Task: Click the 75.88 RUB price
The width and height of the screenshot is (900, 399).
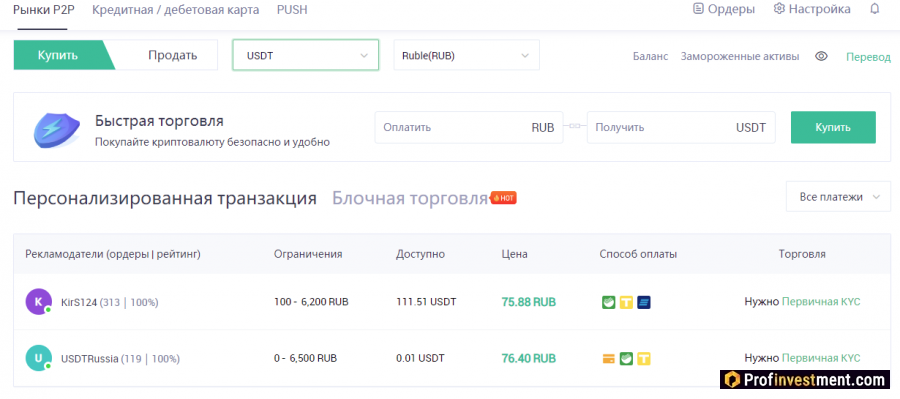Action: click(529, 302)
